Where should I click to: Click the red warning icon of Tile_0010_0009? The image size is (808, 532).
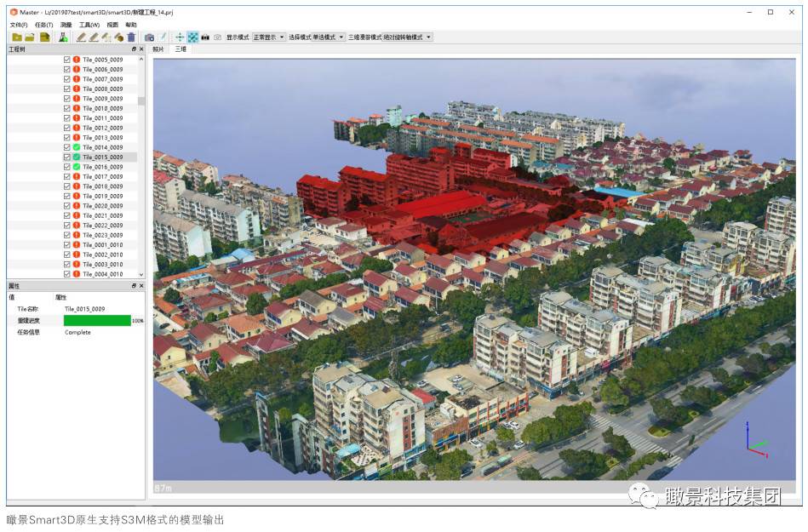77,108
